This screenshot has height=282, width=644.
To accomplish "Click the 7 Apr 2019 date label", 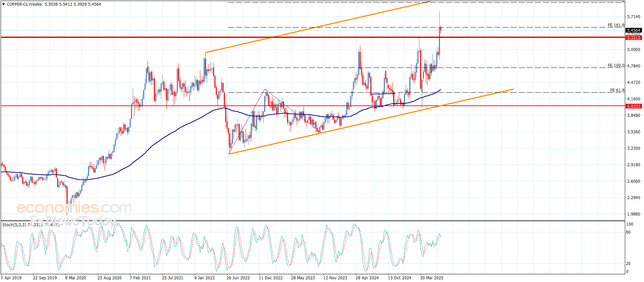I will [x=11, y=278].
